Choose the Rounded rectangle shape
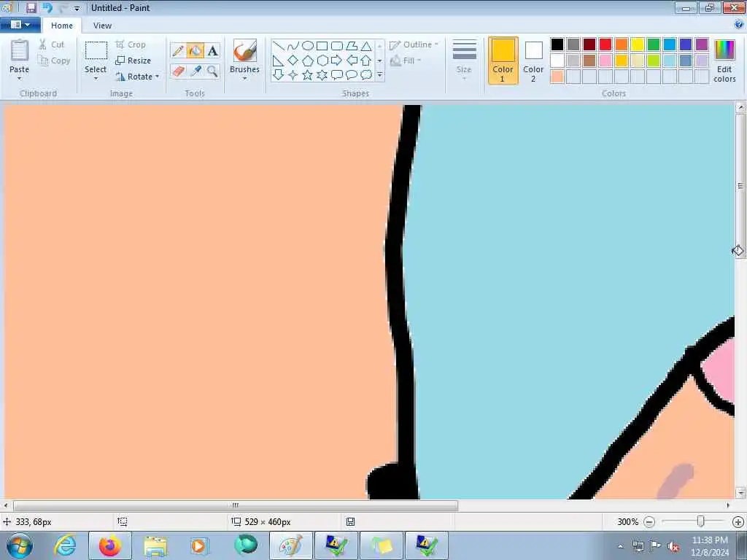Screen dimensions: 747x560 (337, 46)
